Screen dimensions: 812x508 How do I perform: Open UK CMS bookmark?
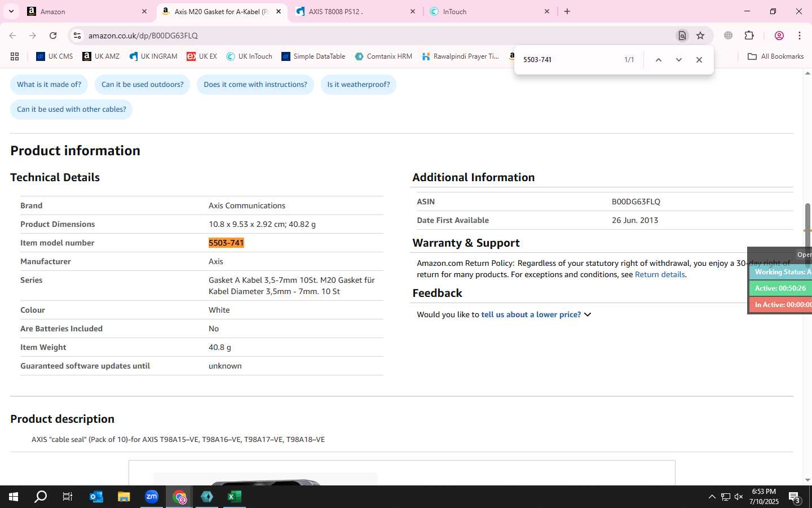pos(55,56)
